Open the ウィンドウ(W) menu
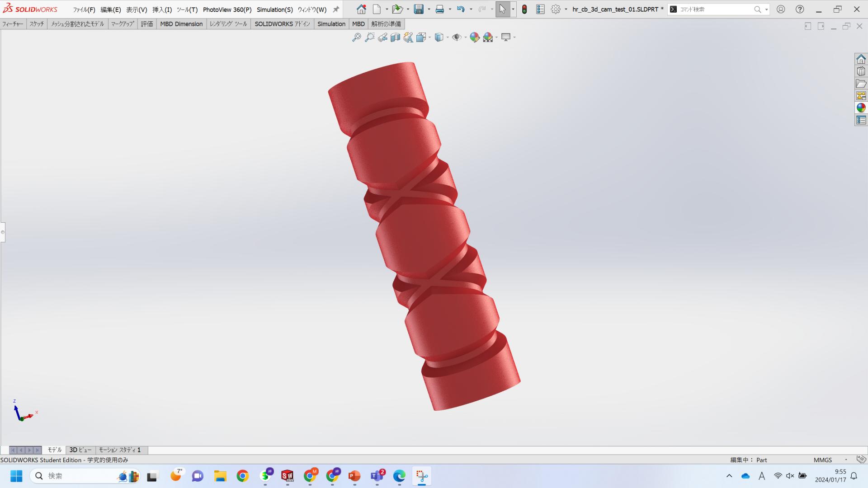The image size is (868, 488). point(312,9)
